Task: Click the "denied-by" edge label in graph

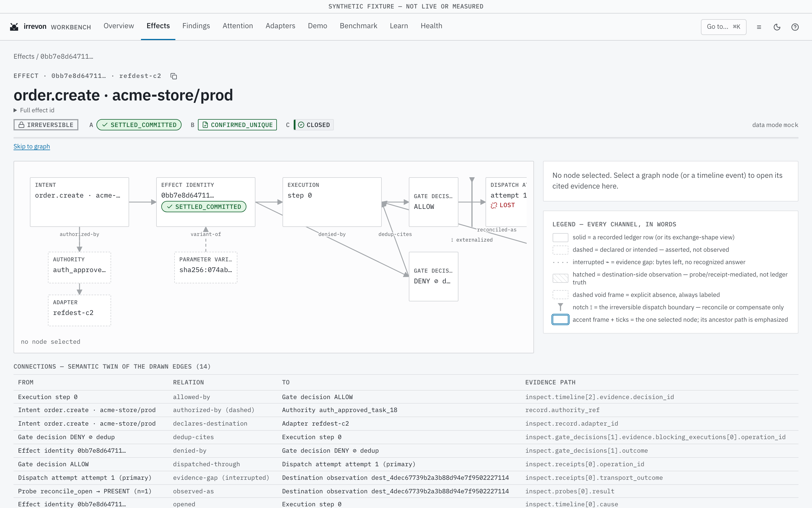Action: point(332,234)
